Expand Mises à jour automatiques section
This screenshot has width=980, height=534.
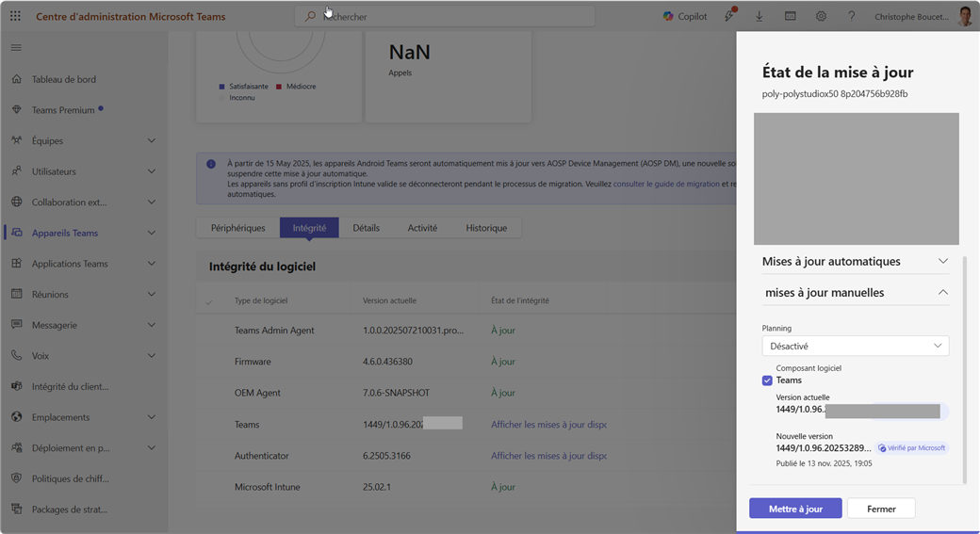pyautogui.click(x=942, y=261)
